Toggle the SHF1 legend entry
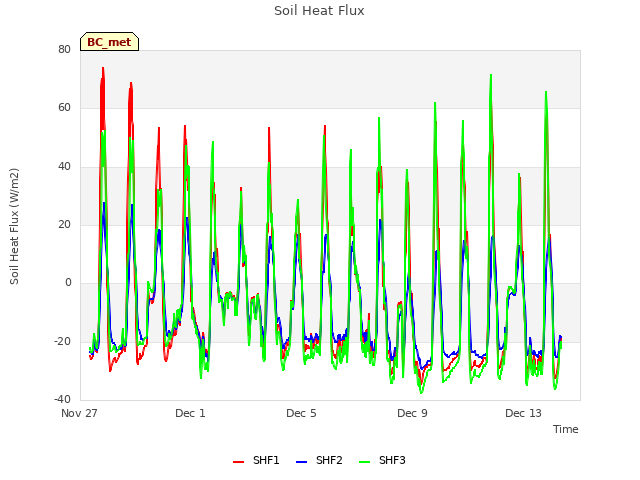The height and width of the screenshot is (480, 640). point(256,460)
